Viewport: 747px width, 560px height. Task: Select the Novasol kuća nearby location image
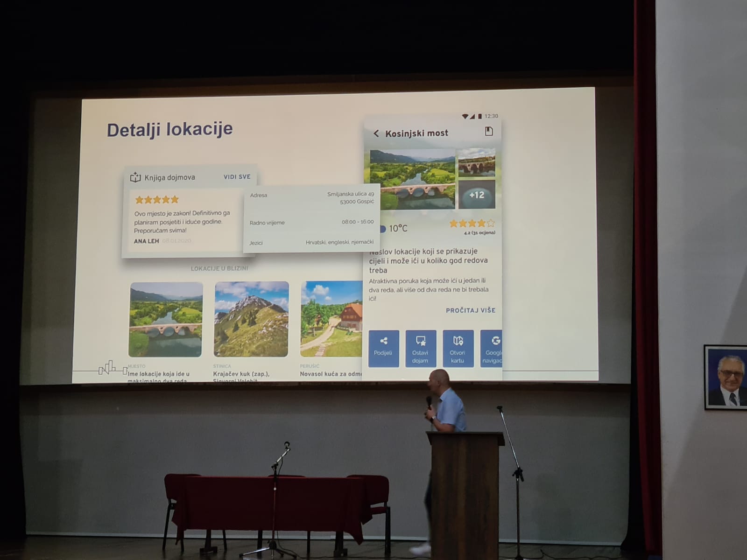click(x=331, y=319)
